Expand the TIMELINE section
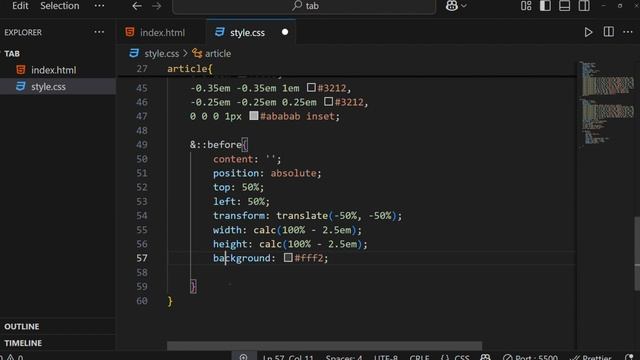Image resolution: width=640 pixels, height=360 pixels. click(x=23, y=343)
